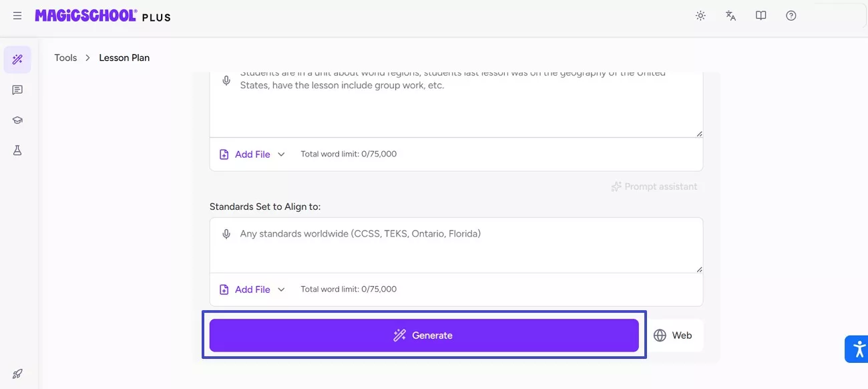Select the magic wand tools sidebar icon
Viewport: 868px width, 389px height.
click(x=17, y=59)
